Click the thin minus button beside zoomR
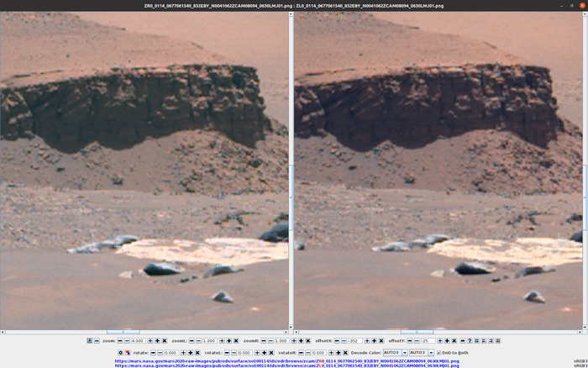Image resolution: width=588 pixels, height=368 pixels. [270, 341]
